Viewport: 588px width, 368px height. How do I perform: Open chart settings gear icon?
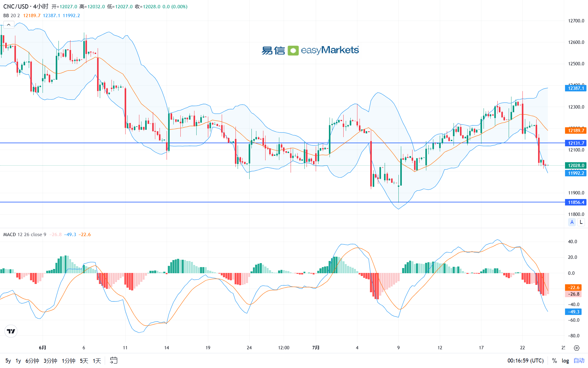point(577,348)
